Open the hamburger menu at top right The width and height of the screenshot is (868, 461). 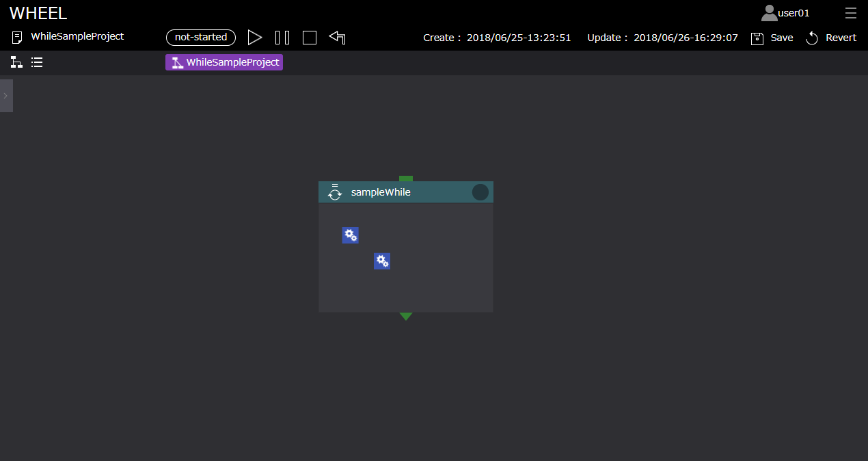click(x=850, y=13)
